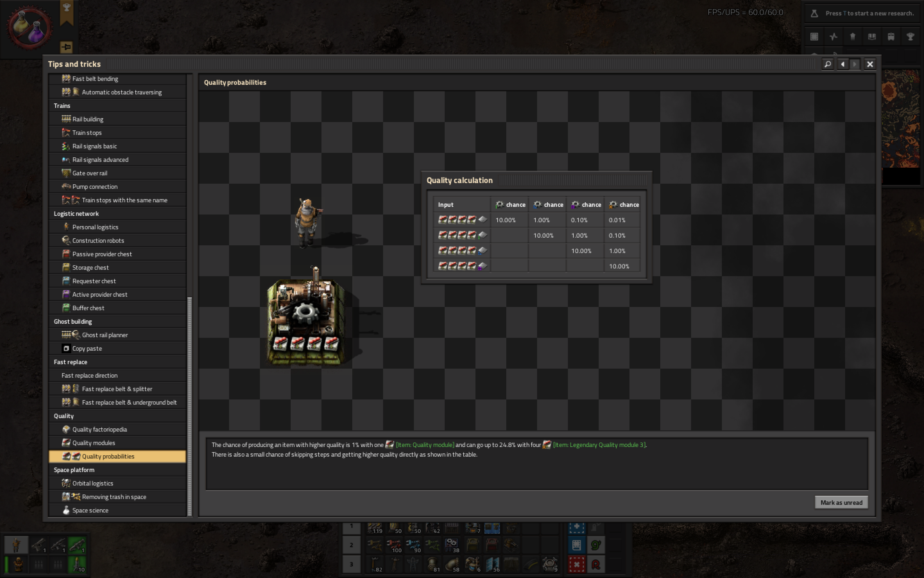Select the pipe slot with 81
This screenshot has height=578, width=924.
(x=432, y=564)
